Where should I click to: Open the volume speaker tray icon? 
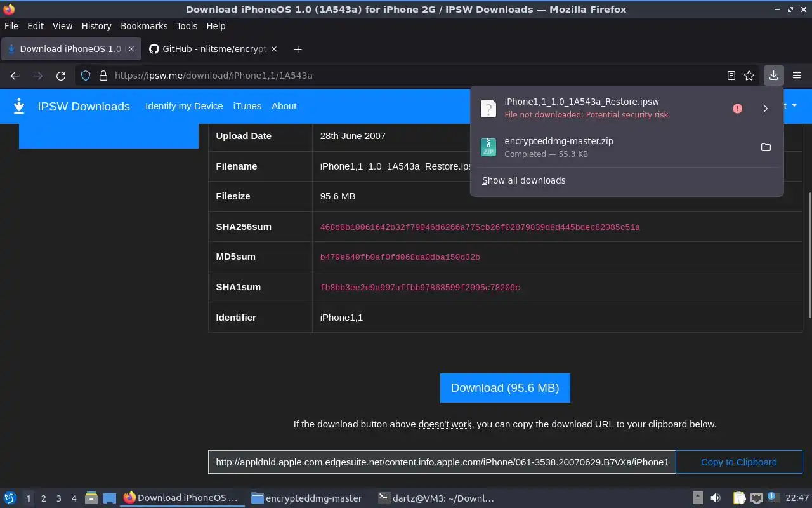716,498
